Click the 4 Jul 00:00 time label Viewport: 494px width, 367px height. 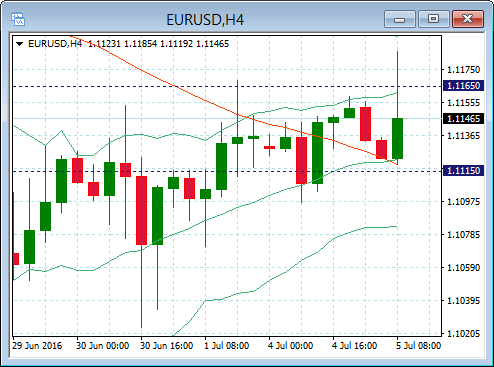click(x=290, y=346)
